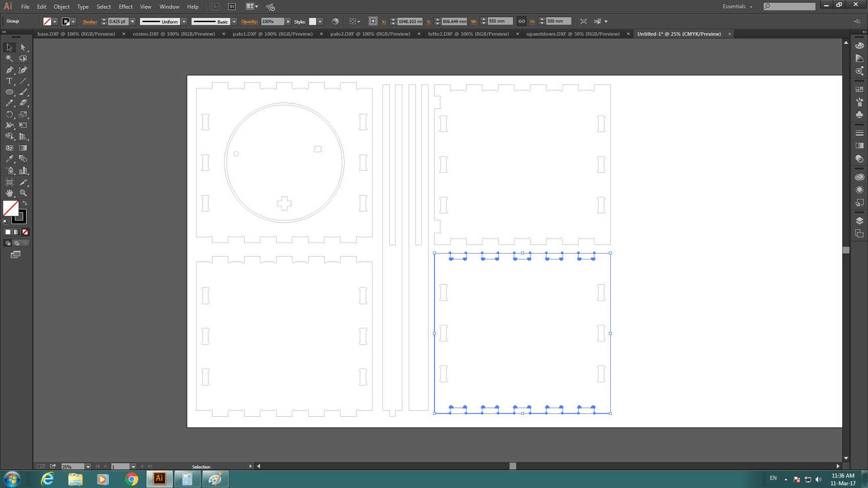Open the Window menu
This screenshot has height=488, width=868.
pyautogui.click(x=169, y=7)
